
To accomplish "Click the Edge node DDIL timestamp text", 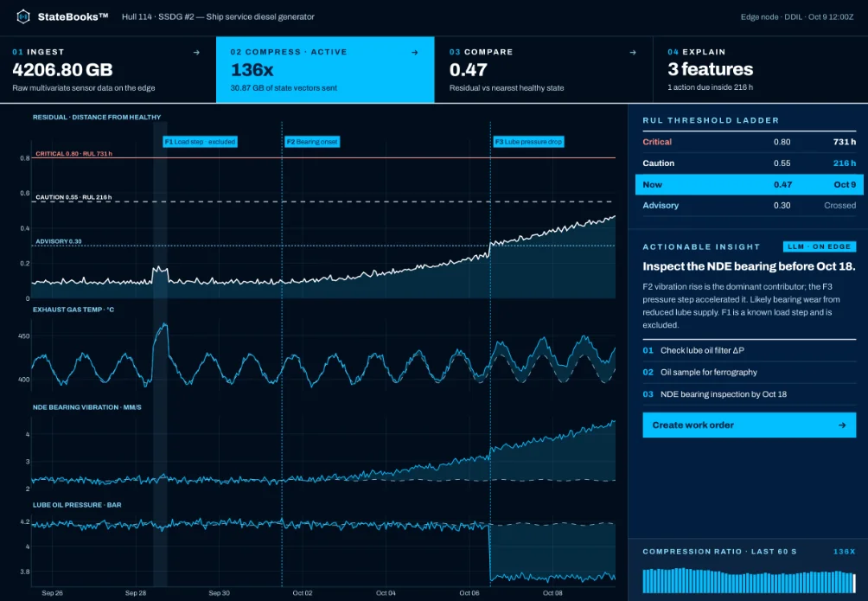I will click(797, 17).
